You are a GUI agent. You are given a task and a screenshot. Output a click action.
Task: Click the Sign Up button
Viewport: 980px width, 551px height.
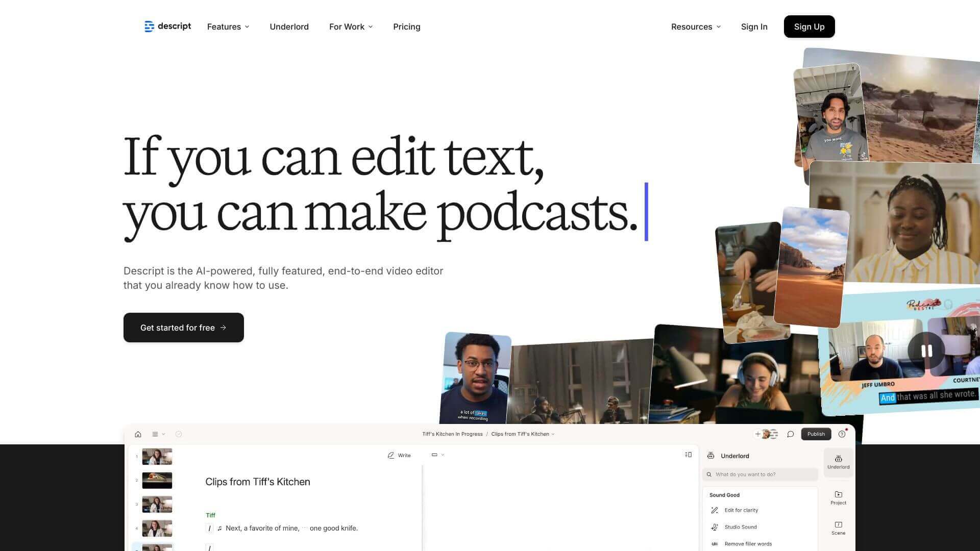809,27
